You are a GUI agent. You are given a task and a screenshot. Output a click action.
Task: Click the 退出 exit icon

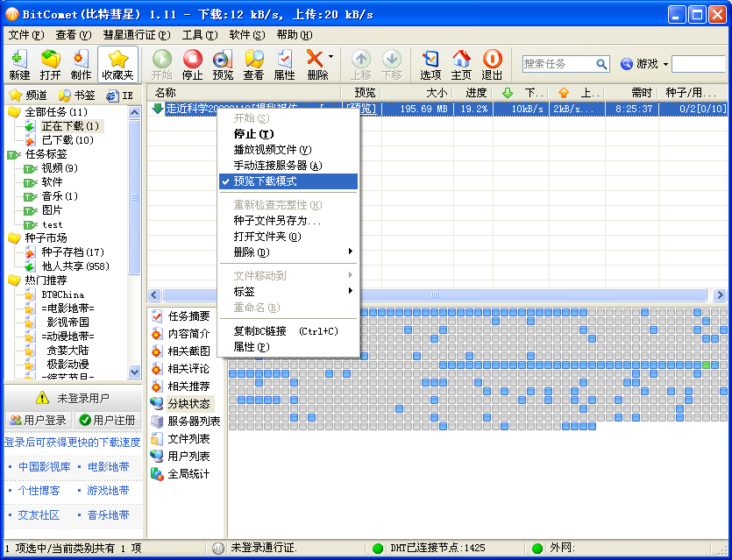click(x=491, y=64)
